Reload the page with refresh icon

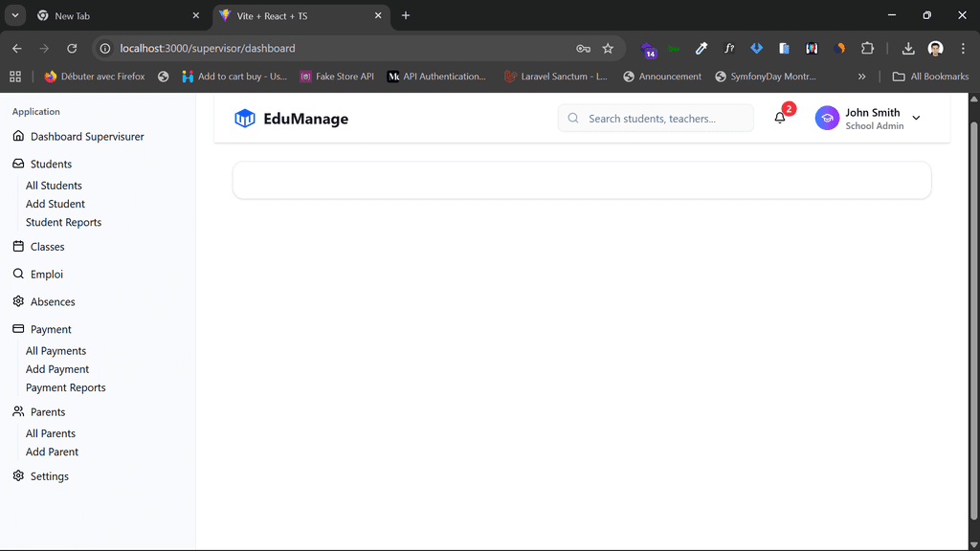pyautogui.click(x=72, y=48)
